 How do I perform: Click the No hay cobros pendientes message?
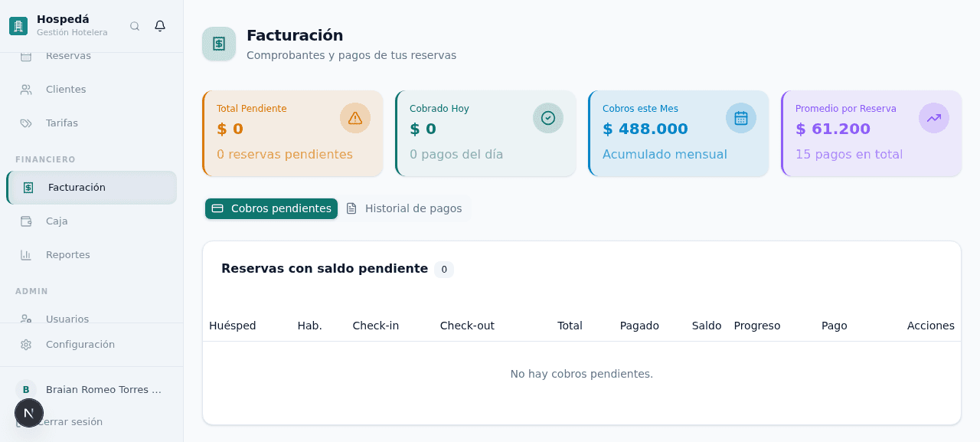pos(582,374)
